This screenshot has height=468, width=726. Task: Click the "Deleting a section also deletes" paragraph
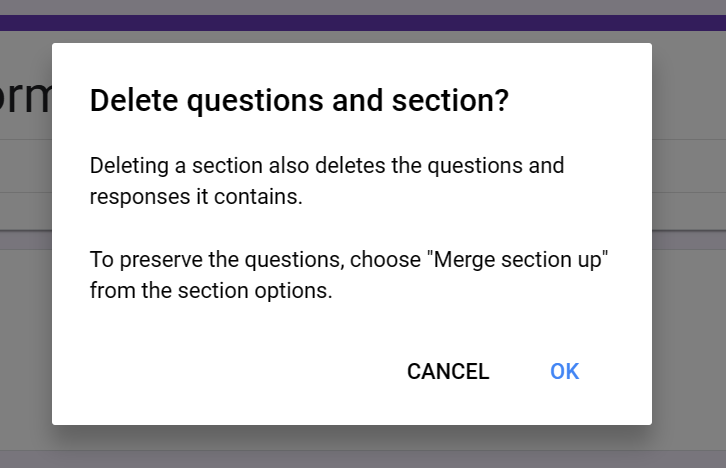pos(326,181)
